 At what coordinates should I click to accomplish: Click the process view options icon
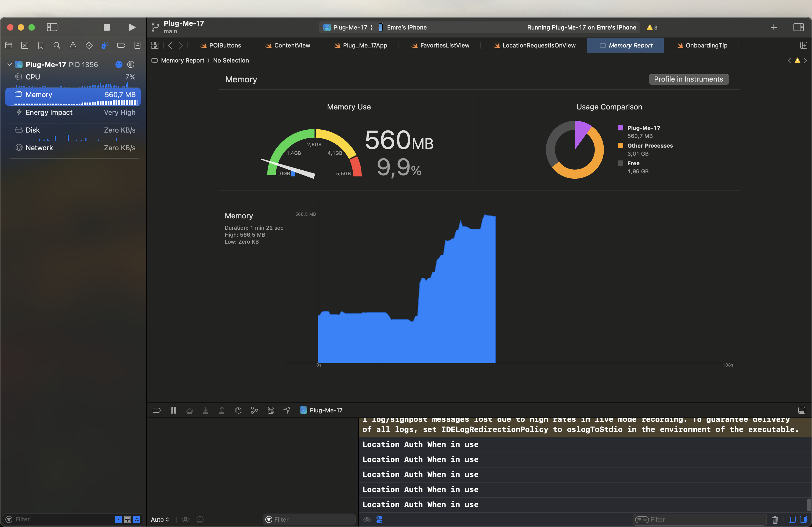(x=131, y=64)
